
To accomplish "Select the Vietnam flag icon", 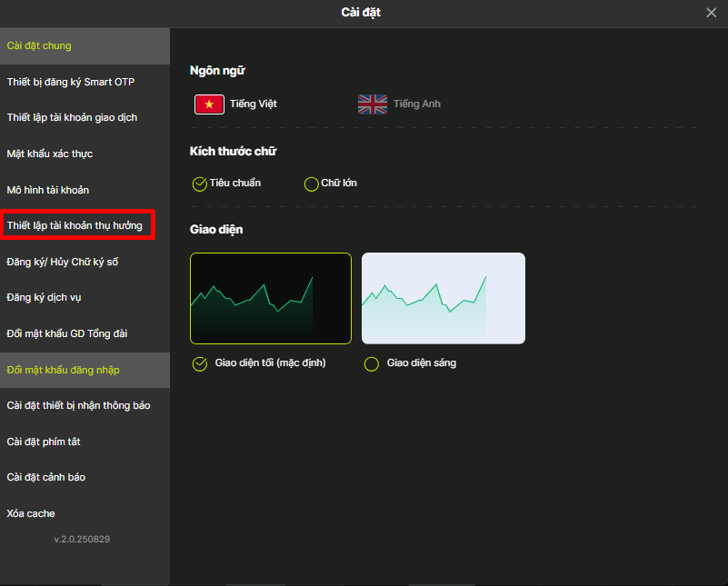I will tap(209, 104).
